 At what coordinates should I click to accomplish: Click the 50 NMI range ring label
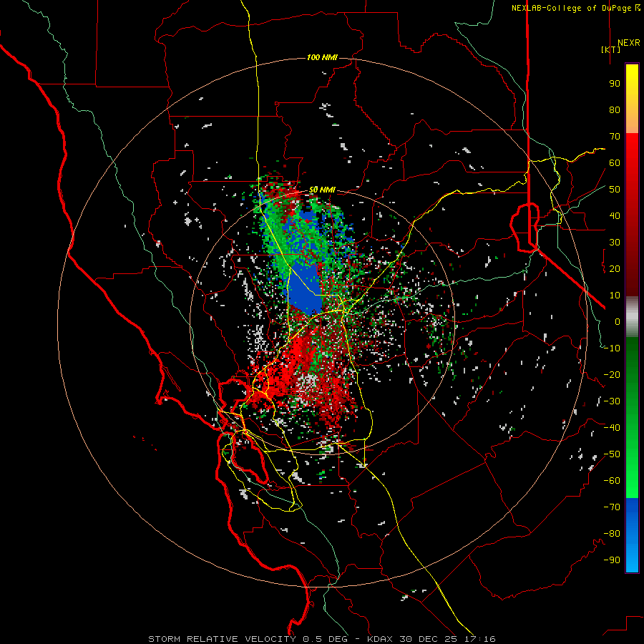coord(322,190)
